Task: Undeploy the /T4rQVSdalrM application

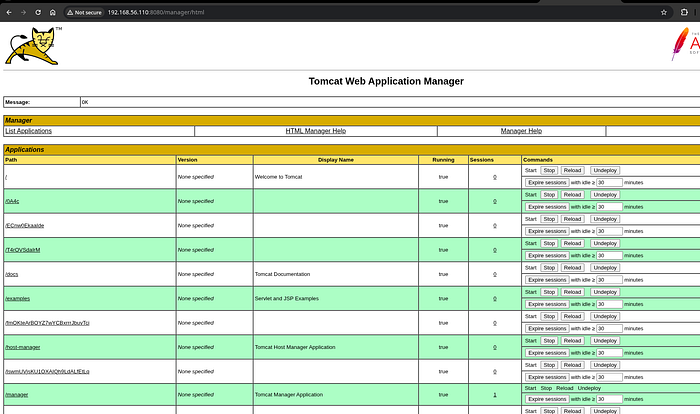Action: point(605,243)
